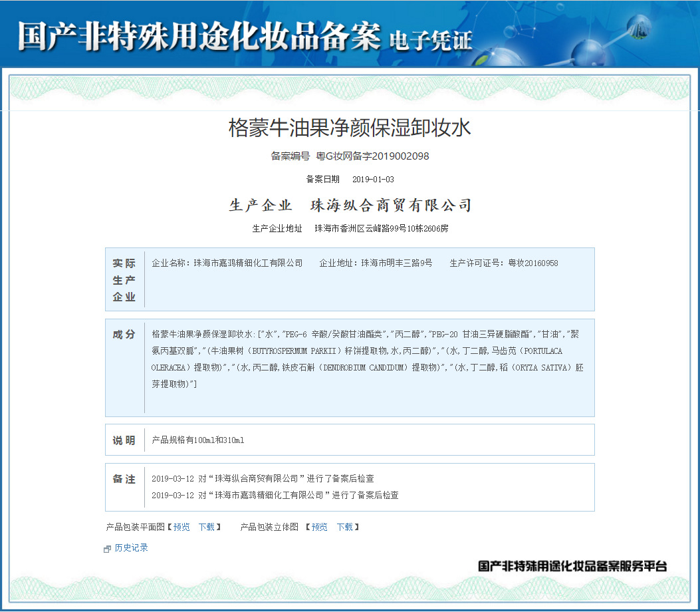Click the 说明 section label
Image resolution: width=700 pixels, height=612 pixels.
pyautogui.click(x=124, y=440)
